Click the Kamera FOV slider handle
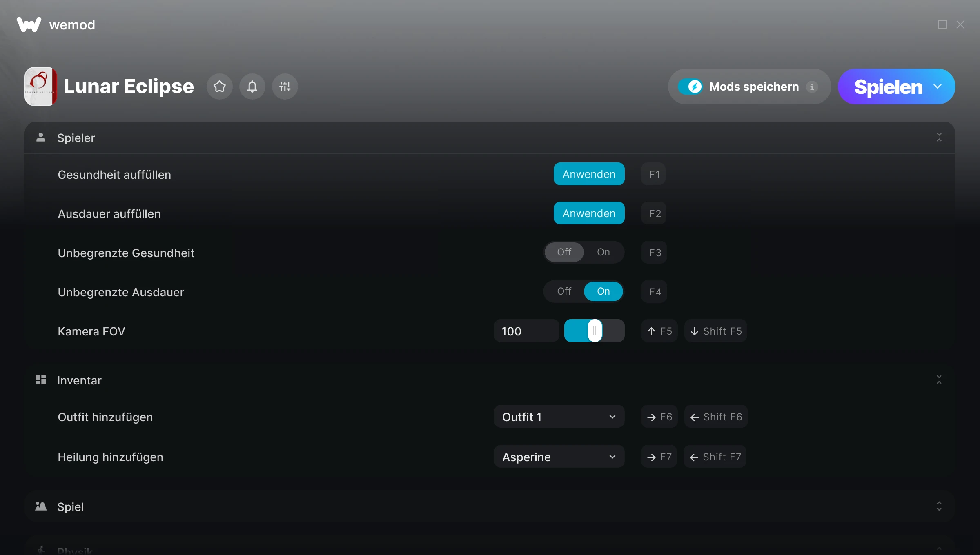This screenshot has width=980, height=555. click(x=595, y=331)
